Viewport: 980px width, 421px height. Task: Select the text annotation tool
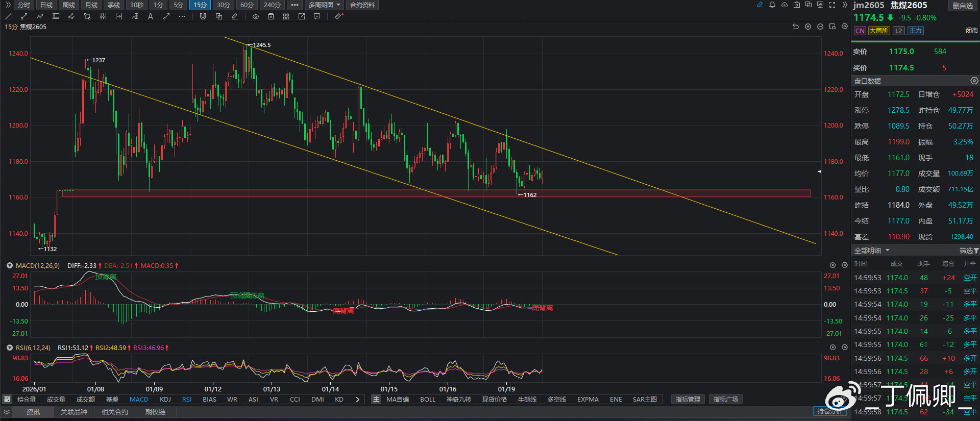pyautogui.click(x=151, y=16)
